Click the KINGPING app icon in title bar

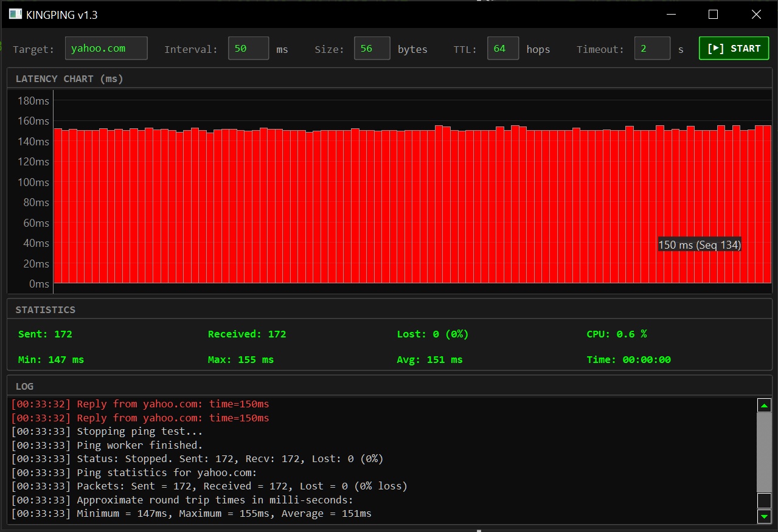(15, 14)
